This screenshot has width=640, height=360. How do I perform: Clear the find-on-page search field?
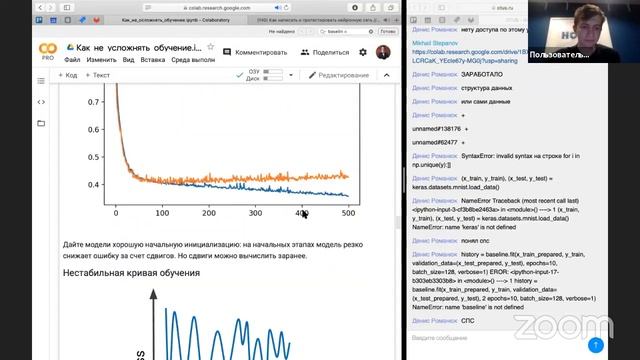[x=371, y=31]
